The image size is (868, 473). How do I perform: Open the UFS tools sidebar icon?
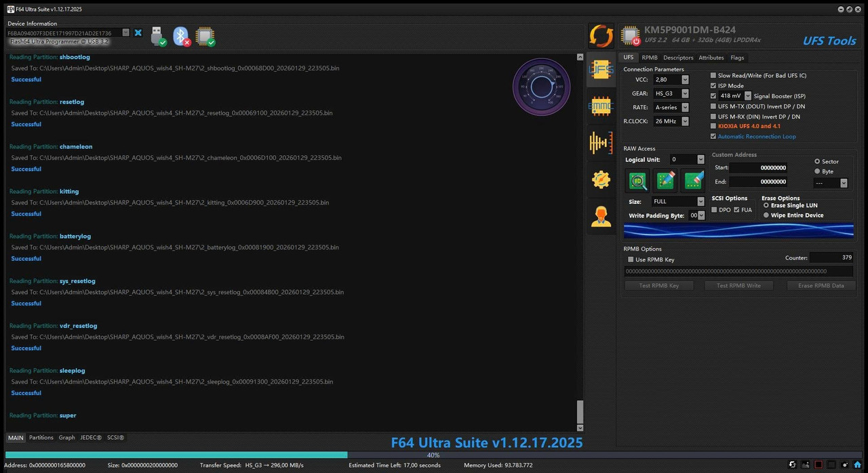pyautogui.click(x=601, y=68)
